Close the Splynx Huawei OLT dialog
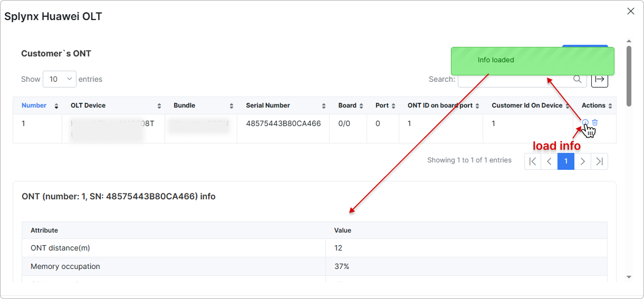 pos(631,11)
